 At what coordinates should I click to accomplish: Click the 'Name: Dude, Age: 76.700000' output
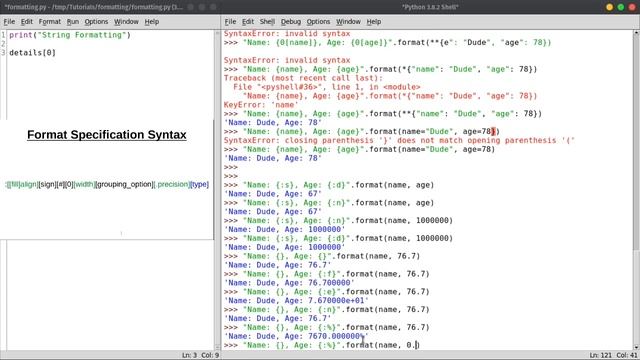(x=289, y=282)
